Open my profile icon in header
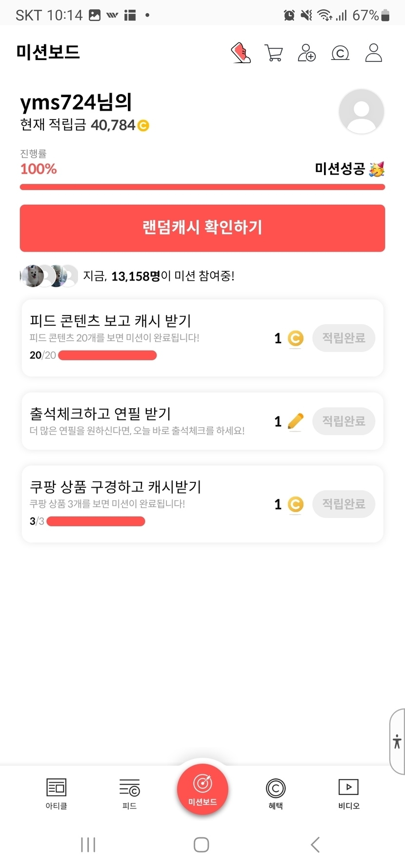The image size is (405, 868). (x=373, y=53)
